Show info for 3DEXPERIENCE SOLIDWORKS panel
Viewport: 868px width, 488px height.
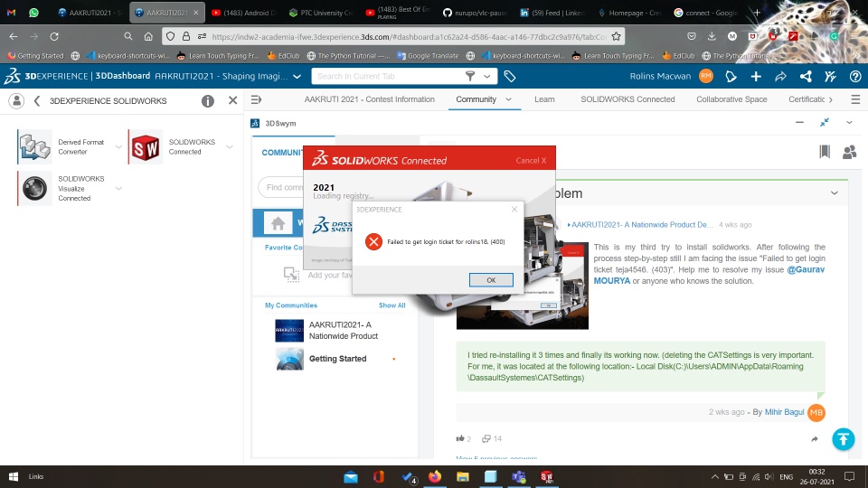pyautogui.click(x=208, y=100)
